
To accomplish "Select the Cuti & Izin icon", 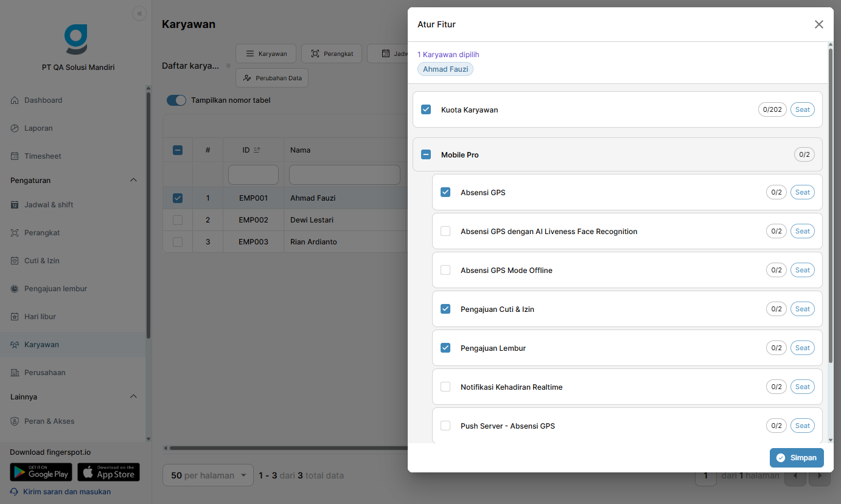I will tap(15, 261).
